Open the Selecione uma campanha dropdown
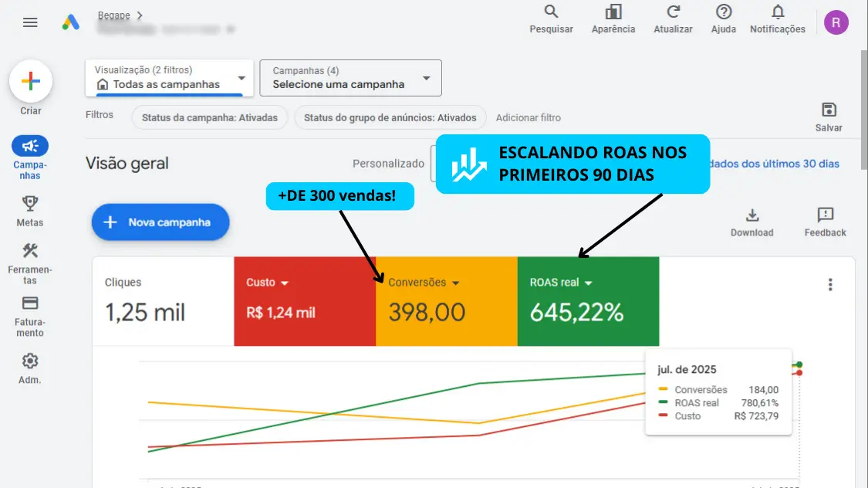The height and width of the screenshot is (488, 868). click(426, 78)
